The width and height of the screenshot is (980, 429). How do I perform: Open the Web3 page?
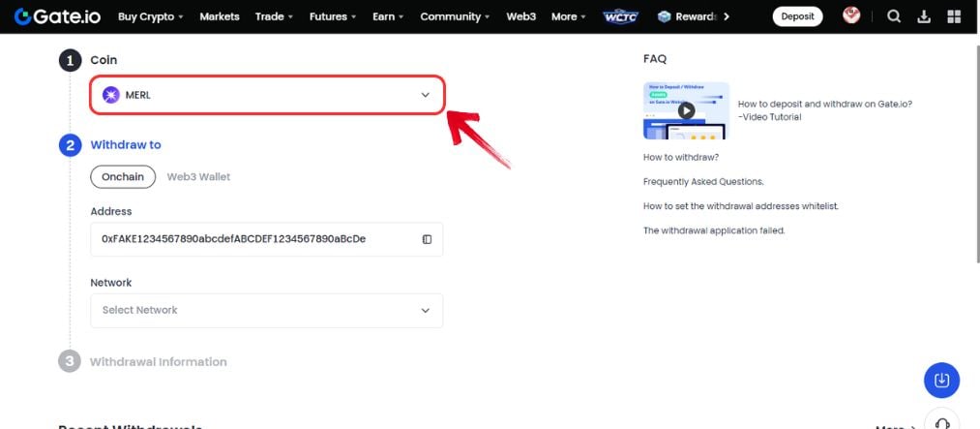coord(520,16)
